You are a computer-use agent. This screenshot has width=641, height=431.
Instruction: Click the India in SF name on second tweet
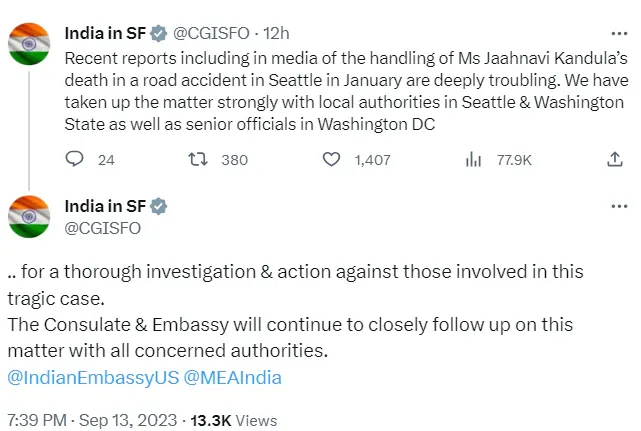[x=105, y=207]
